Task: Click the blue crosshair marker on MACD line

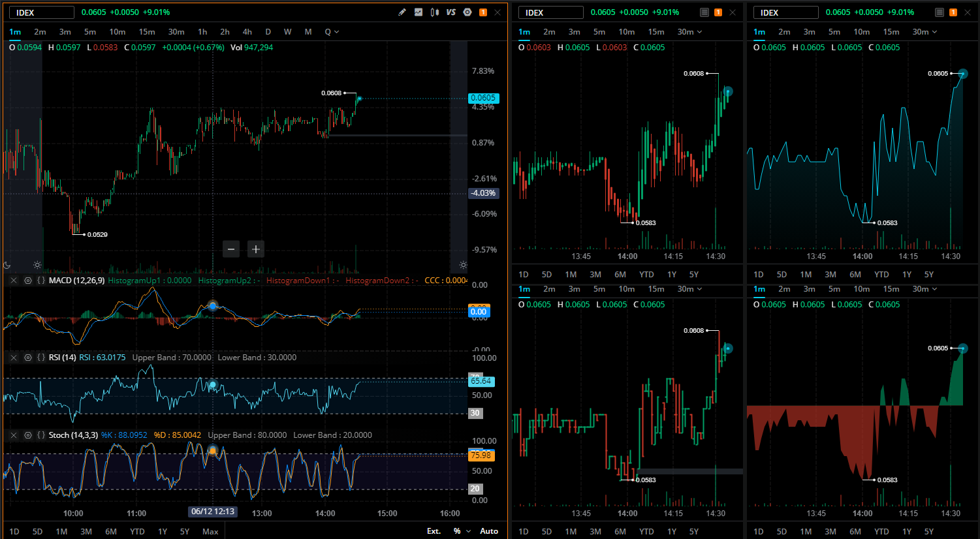Action: [212, 305]
